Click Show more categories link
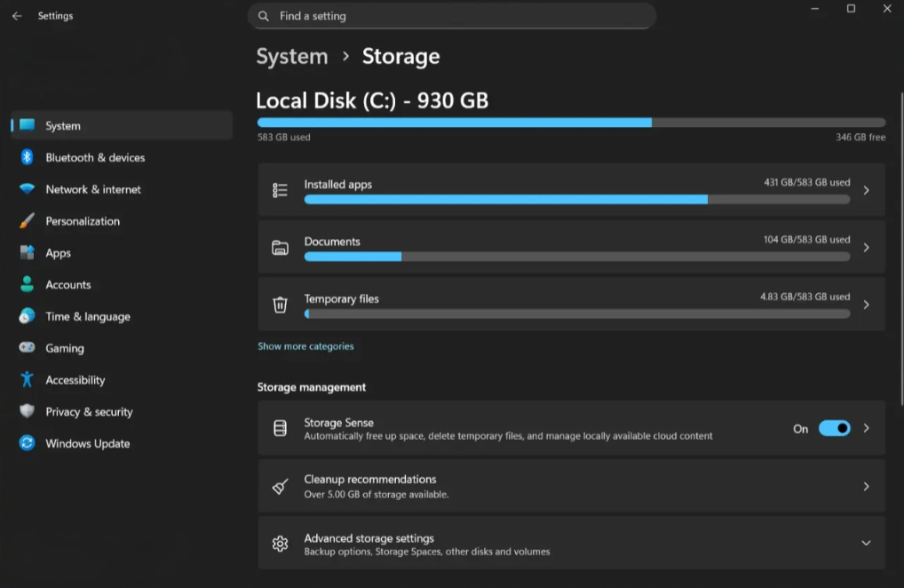This screenshot has width=904, height=588. click(305, 346)
